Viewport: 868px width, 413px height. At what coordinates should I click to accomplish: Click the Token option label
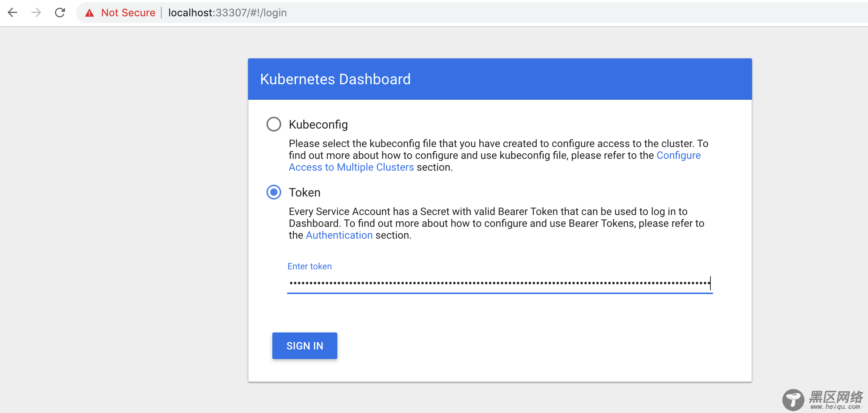tap(304, 192)
